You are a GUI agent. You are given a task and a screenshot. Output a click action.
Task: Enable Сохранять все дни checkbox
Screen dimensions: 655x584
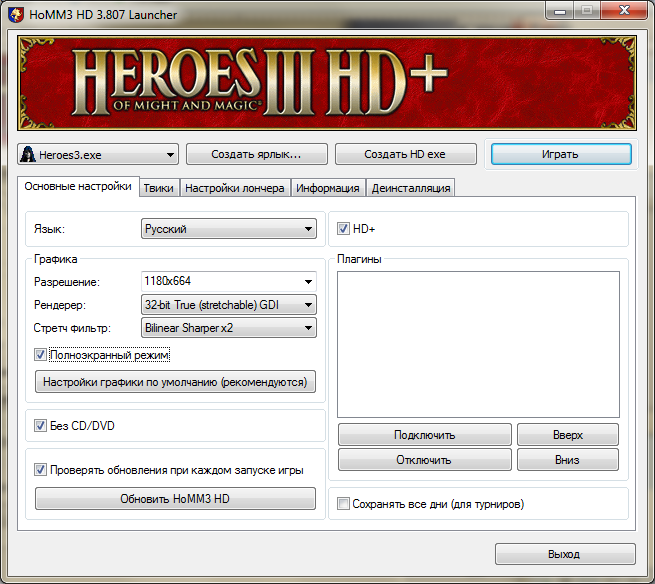click(x=344, y=504)
